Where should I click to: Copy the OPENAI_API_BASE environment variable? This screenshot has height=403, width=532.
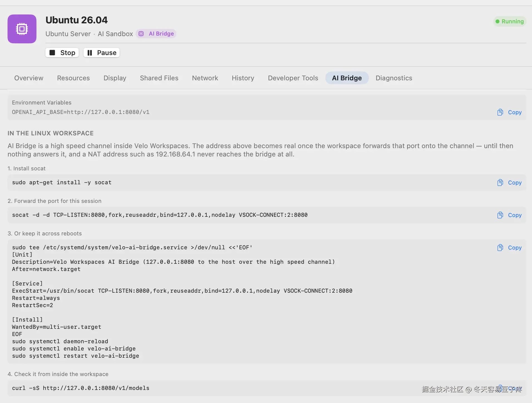point(509,112)
